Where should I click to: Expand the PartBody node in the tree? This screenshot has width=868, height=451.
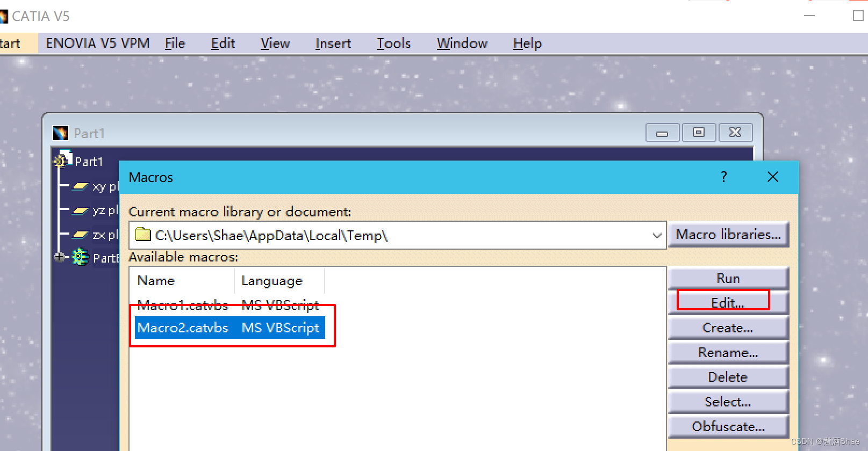[59, 257]
